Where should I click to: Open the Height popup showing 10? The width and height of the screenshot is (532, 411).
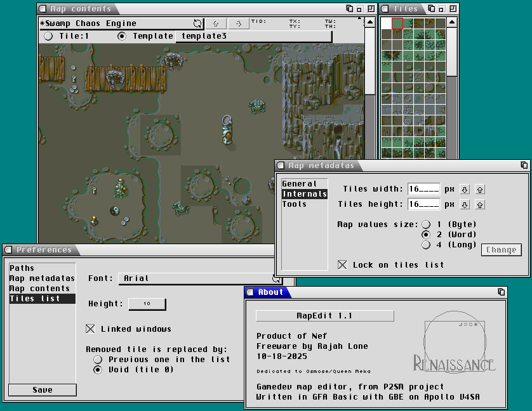click(147, 304)
